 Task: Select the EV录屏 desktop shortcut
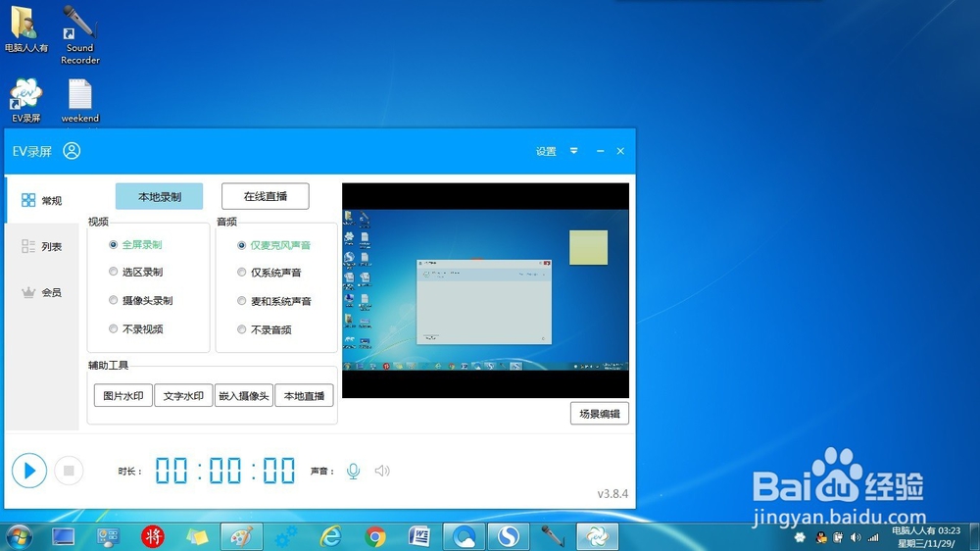pos(25,100)
